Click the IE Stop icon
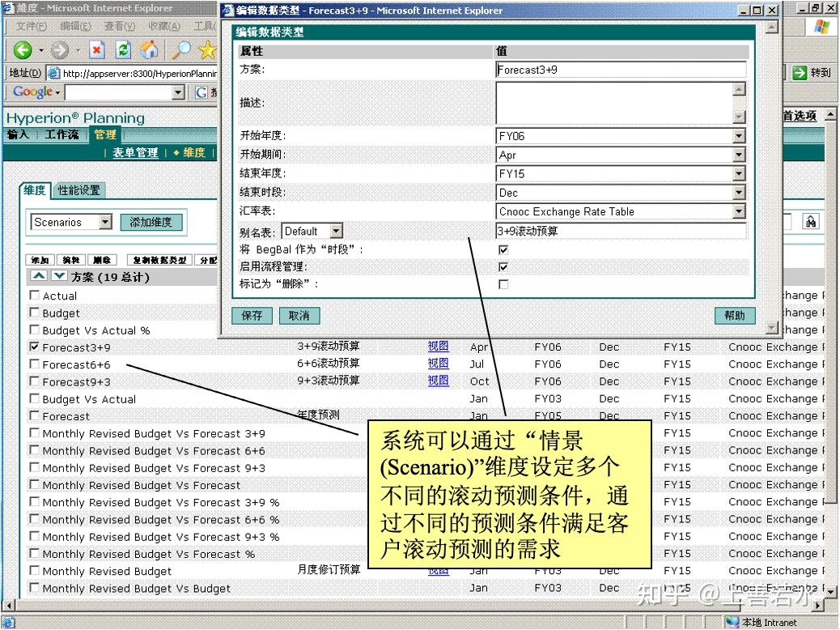 point(96,50)
